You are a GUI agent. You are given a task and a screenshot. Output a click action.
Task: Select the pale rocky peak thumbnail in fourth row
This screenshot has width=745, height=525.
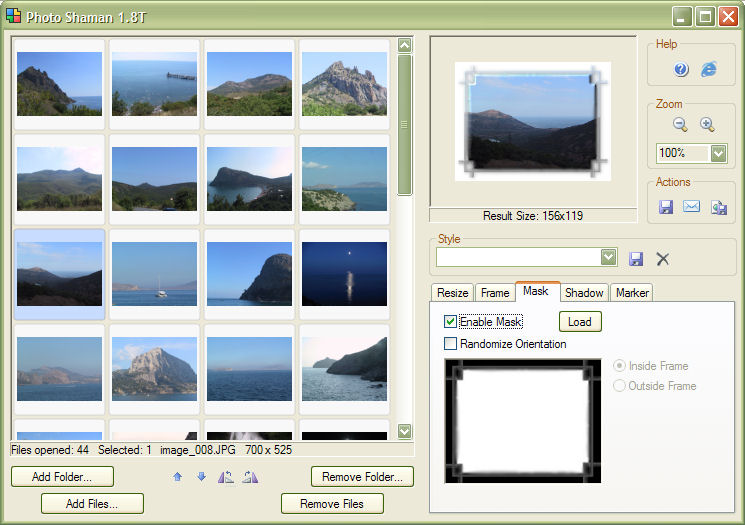pyautogui.click(x=154, y=369)
